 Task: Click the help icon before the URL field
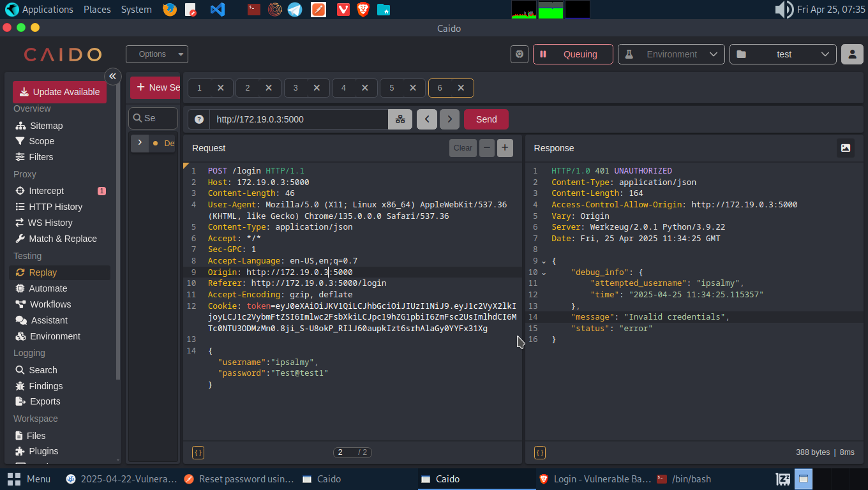[x=199, y=119]
